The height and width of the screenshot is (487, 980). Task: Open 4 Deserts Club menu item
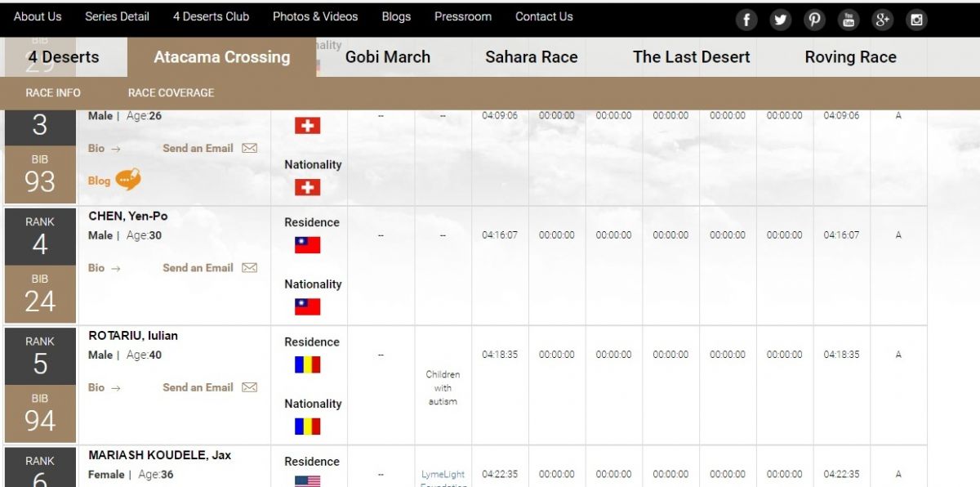(211, 16)
